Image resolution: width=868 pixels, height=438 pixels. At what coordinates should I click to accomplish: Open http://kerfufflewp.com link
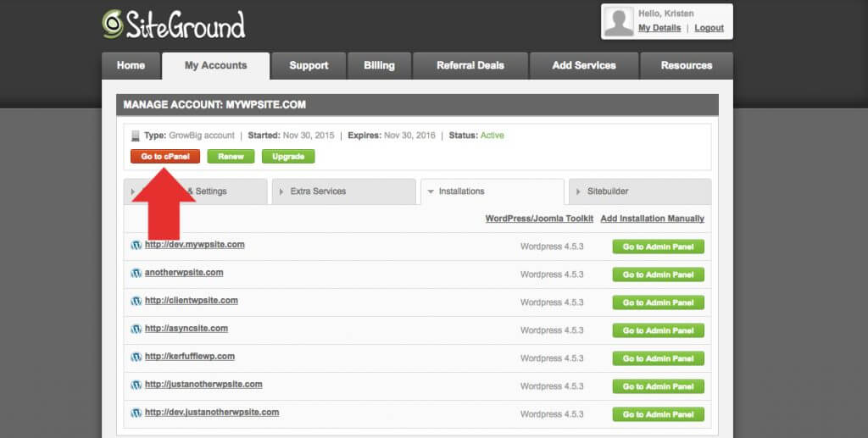click(189, 356)
